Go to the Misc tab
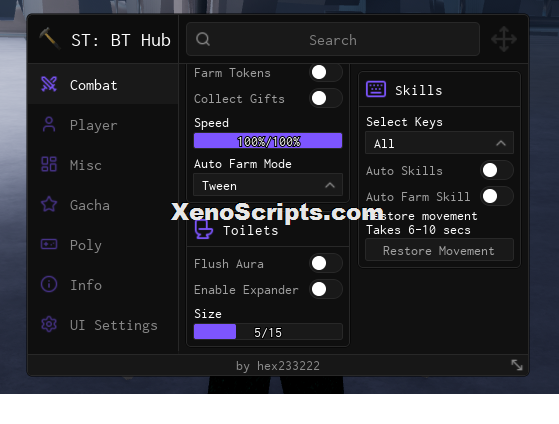This screenshot has width=559, height=424. [103, 164]
